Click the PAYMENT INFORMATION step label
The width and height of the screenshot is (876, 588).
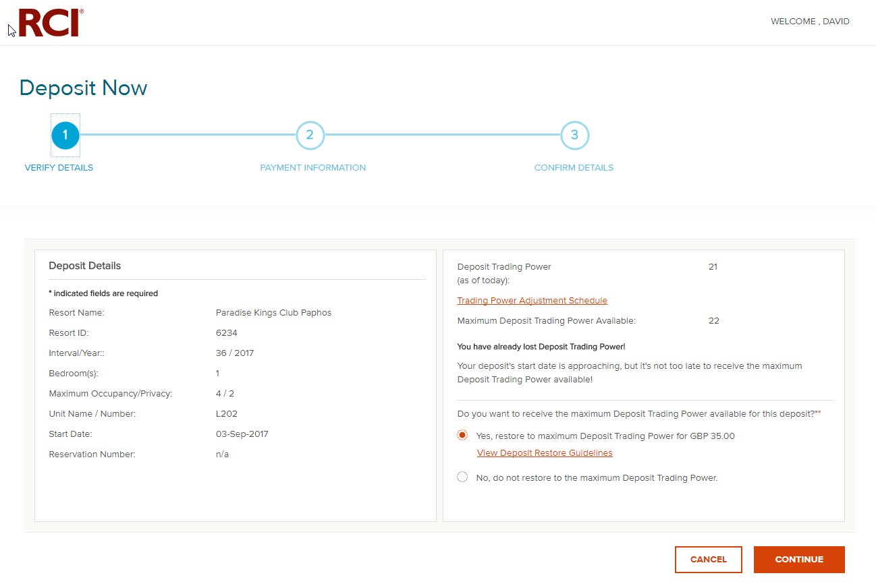click(x=313, y=168)
